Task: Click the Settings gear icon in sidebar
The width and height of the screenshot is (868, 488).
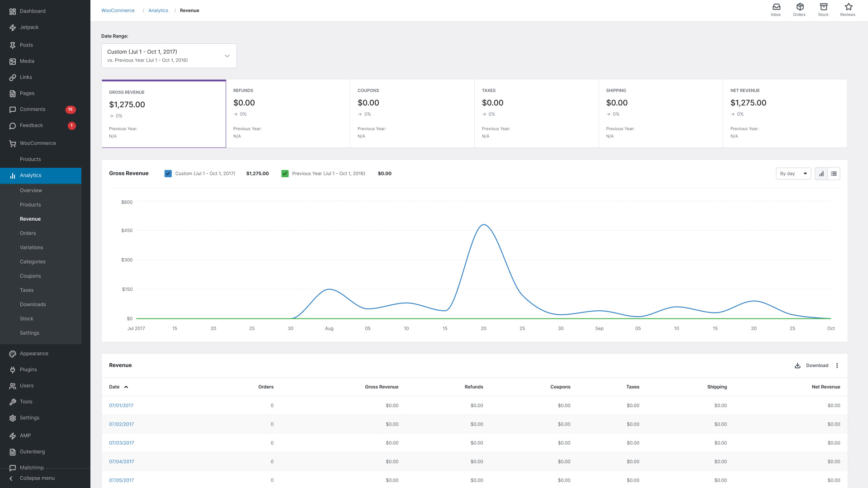Action: click(x=13, y=418)
